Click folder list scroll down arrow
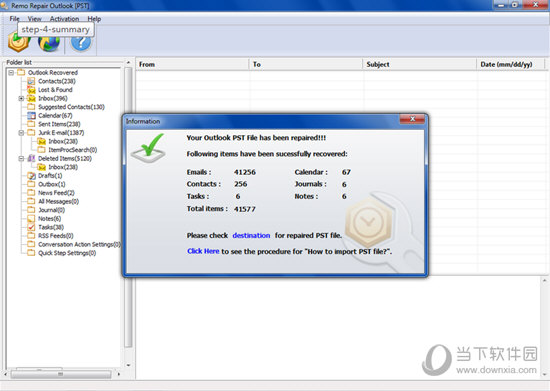The height and width of the screenshot is (391, 550). (x=128, y=365)
